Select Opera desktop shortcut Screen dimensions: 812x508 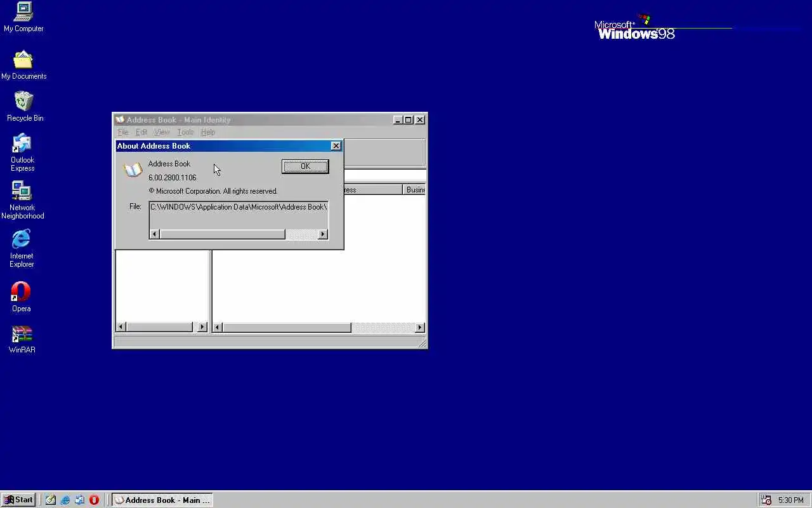coord(21,297)
